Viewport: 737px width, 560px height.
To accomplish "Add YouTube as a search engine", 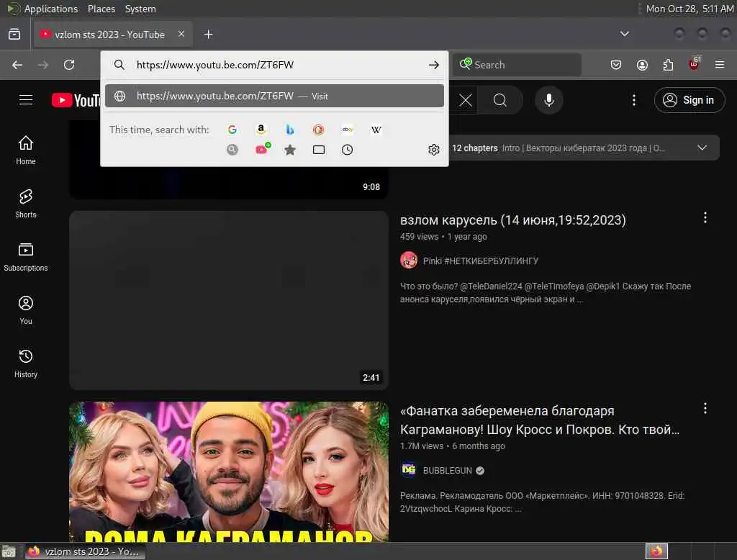I will [x=262, y=149].
